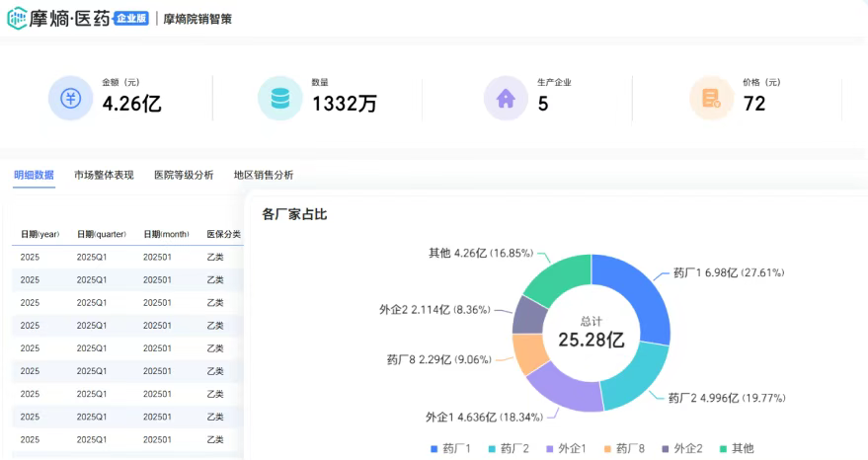Screen dimensions: 868x460
Task: Sort by 日期(year) column header
Action: coord(39,234)
